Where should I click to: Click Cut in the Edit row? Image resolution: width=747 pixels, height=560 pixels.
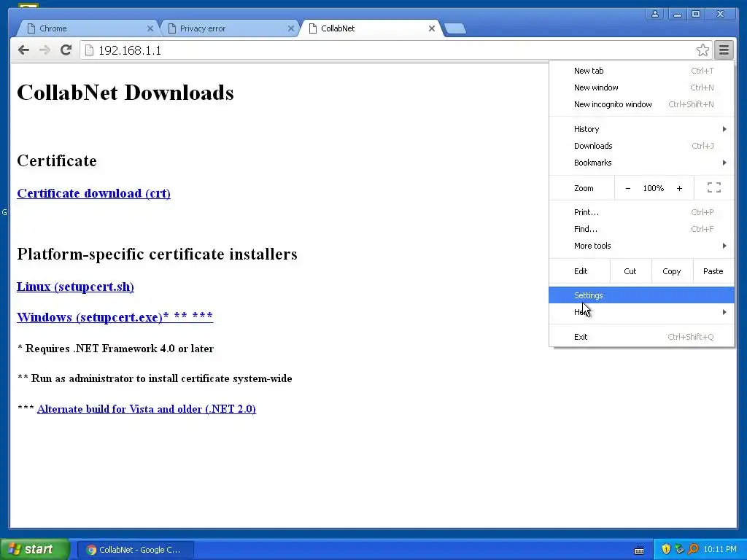630,271
